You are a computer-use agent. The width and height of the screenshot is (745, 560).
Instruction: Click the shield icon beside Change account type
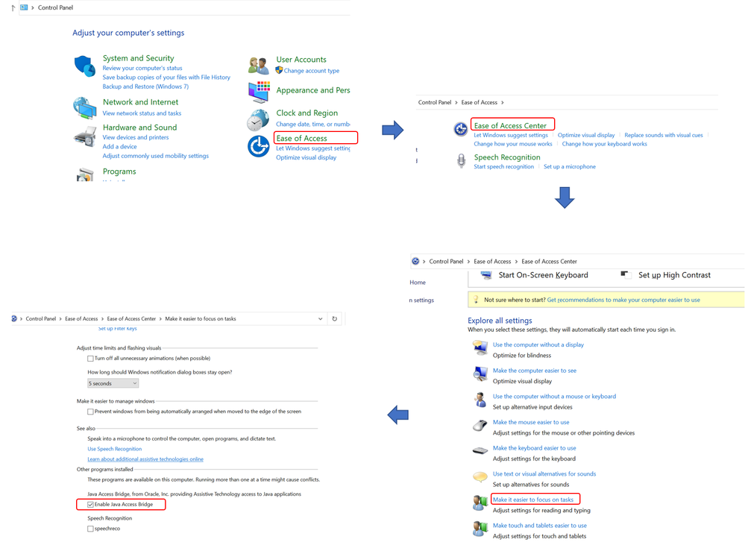click(x=280, y=70)
